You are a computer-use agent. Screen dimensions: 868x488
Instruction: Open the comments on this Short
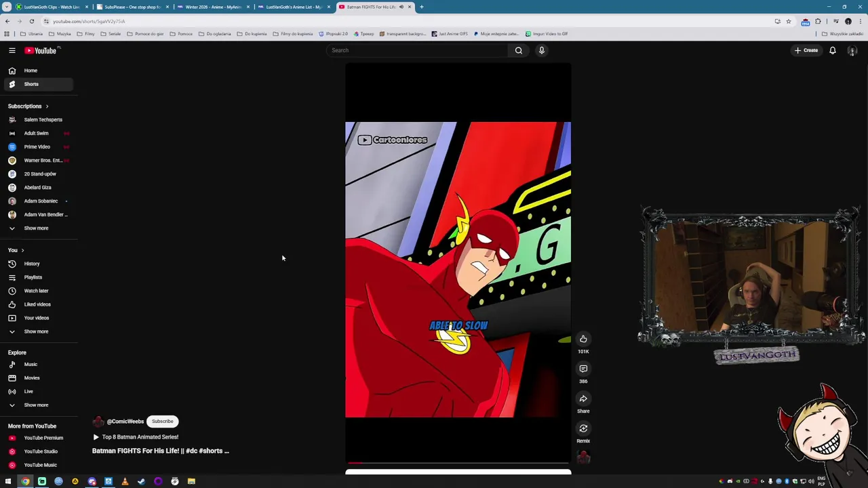coord(583,369)
